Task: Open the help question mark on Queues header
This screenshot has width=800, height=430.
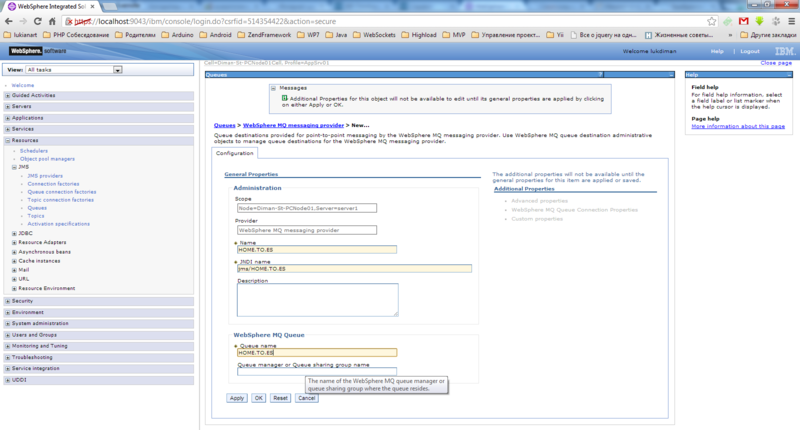Action: (600, 75)
